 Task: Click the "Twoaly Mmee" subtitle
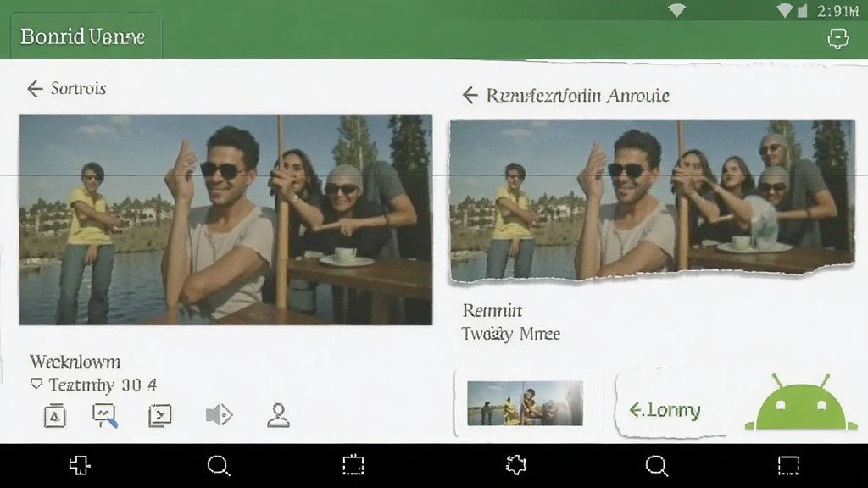511,334
